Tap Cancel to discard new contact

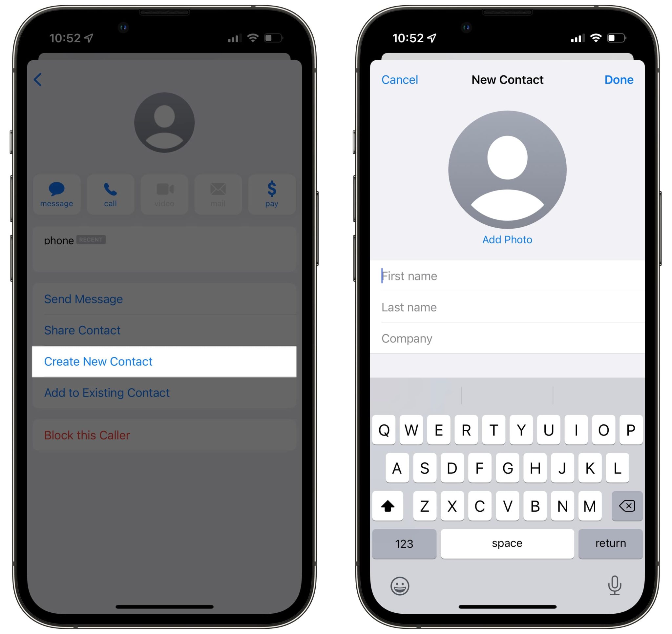pos(398,80)
